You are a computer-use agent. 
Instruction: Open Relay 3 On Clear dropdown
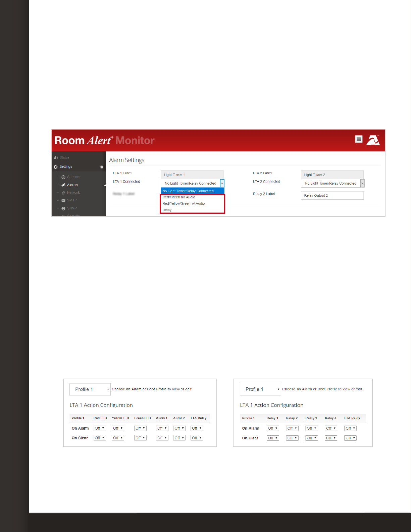pos(312,438)
